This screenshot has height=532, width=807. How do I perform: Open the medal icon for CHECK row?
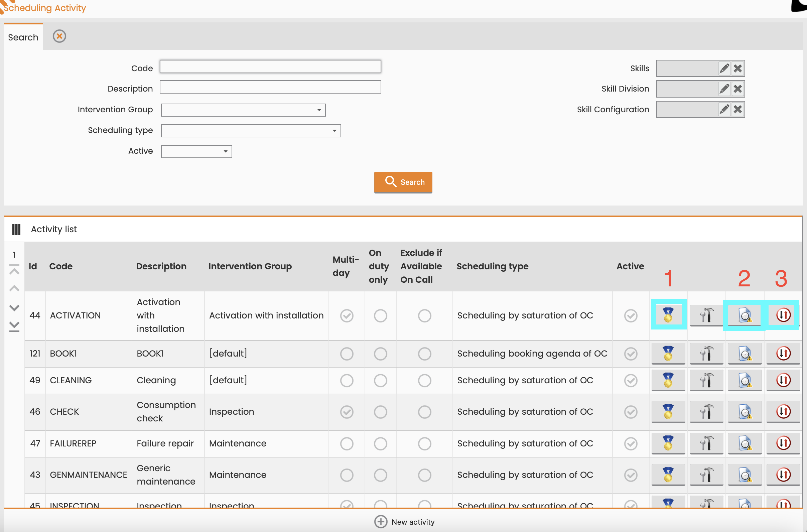[x=668, y=412]
